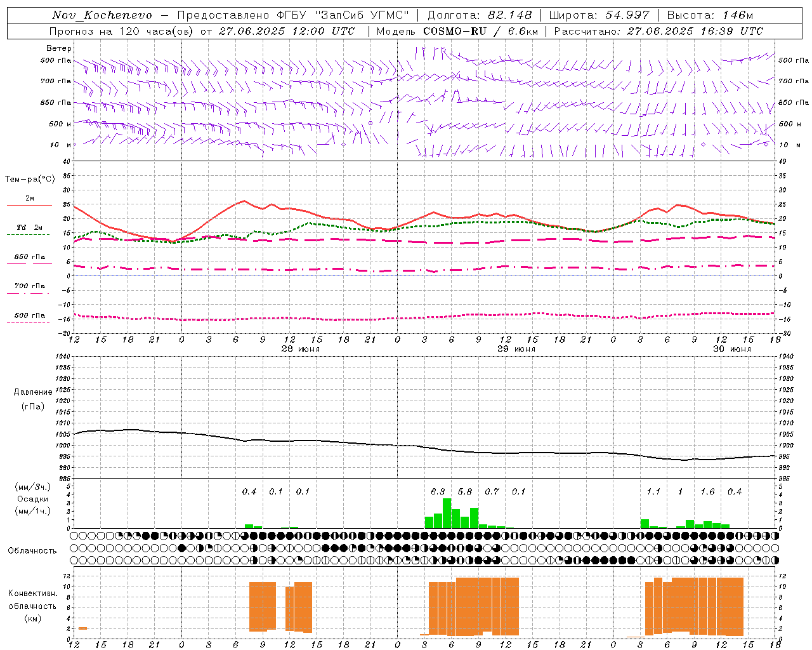Click the 'Осадки' precipitation label
Viewport: 812px width, 650px height.
[33, 499]
